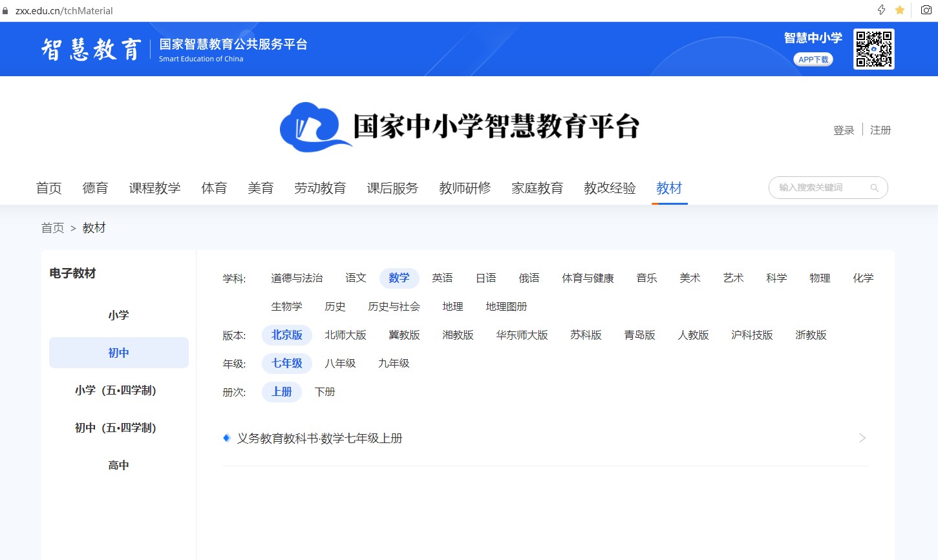
Task: Choose edition 浙教版
Action: [x=811, y=335]
